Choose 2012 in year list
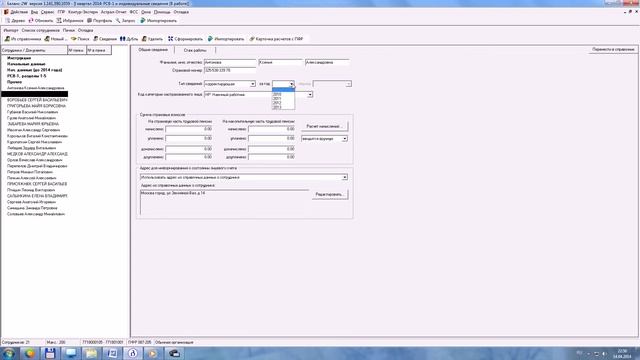The height and width of the screenshot is (360, 640). point(283,103)
